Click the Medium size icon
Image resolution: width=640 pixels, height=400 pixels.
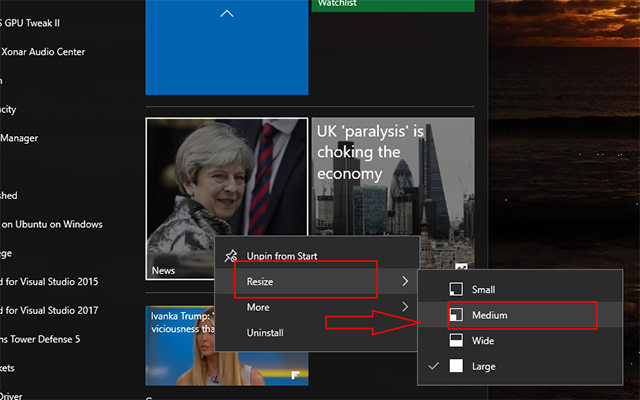[x=456, y=315]
